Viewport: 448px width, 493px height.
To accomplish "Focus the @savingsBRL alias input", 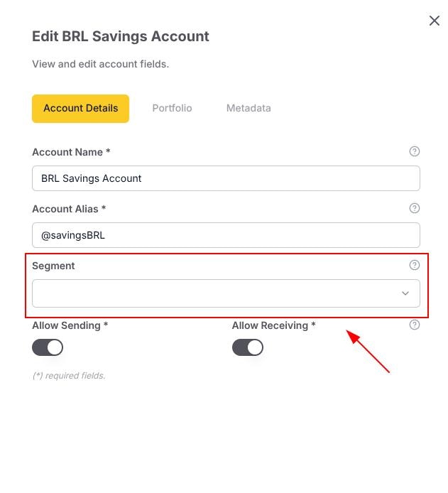I will (226, 235).
